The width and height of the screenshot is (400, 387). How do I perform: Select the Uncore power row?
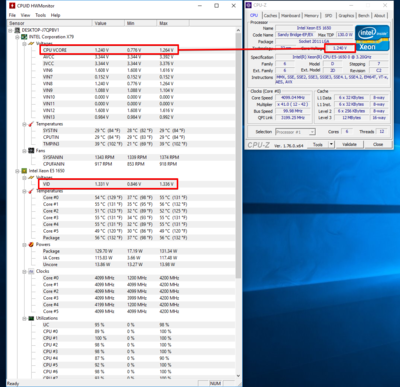click(x=122, y=264)
